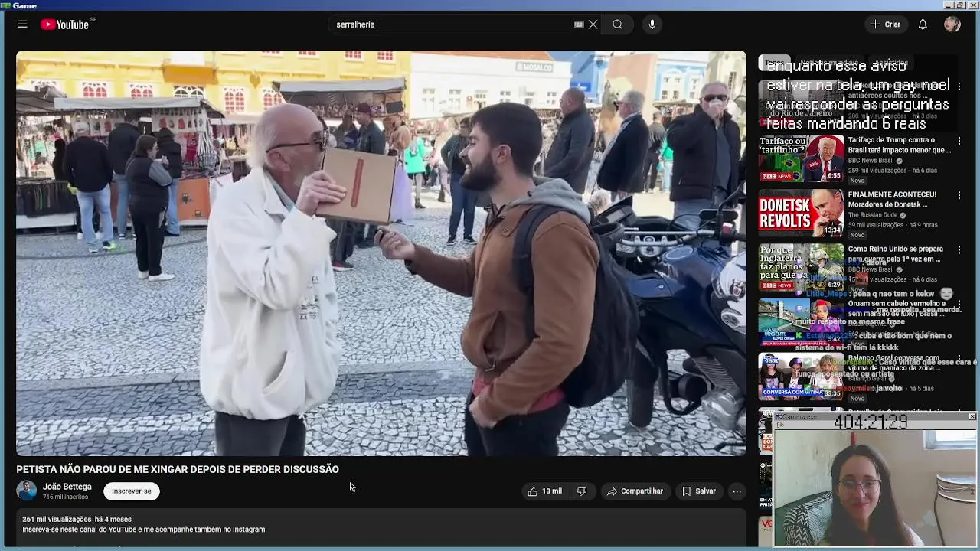Open the three-dot more actions menu below the video
Screen dimensions: 980x551
[737, 491]
